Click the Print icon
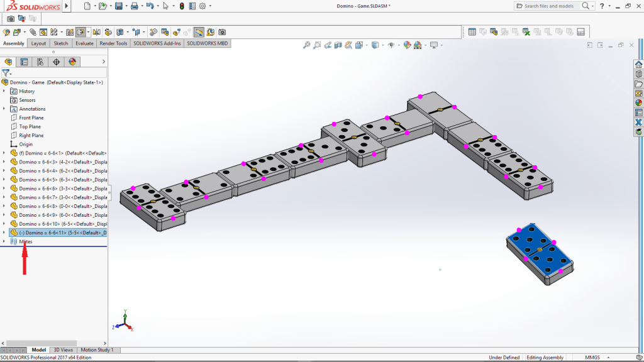 click(134, 6)
